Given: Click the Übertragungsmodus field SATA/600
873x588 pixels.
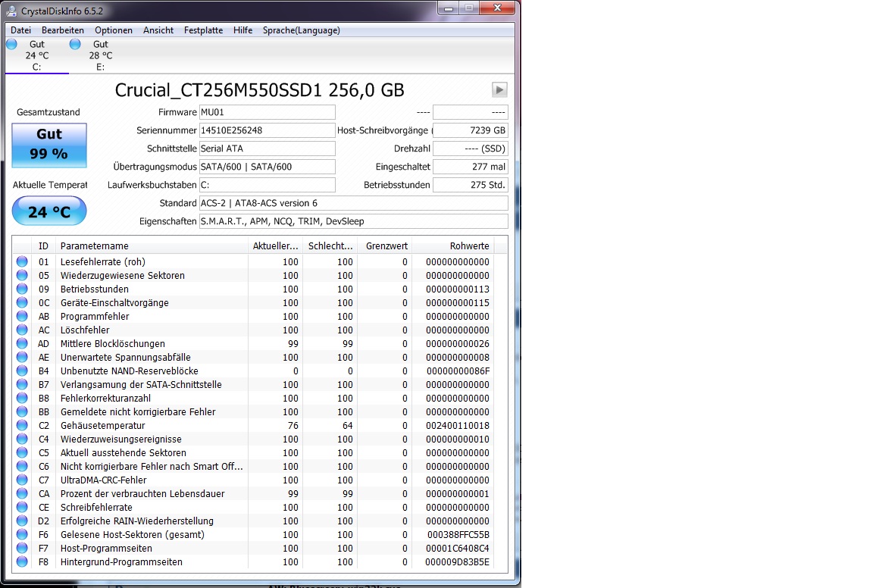Looking at the screenshot, I should point(268,167).
